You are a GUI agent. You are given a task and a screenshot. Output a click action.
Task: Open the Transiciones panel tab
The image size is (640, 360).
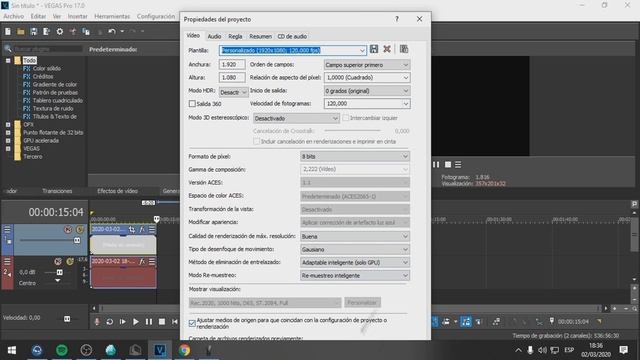(x=57, y=191)
